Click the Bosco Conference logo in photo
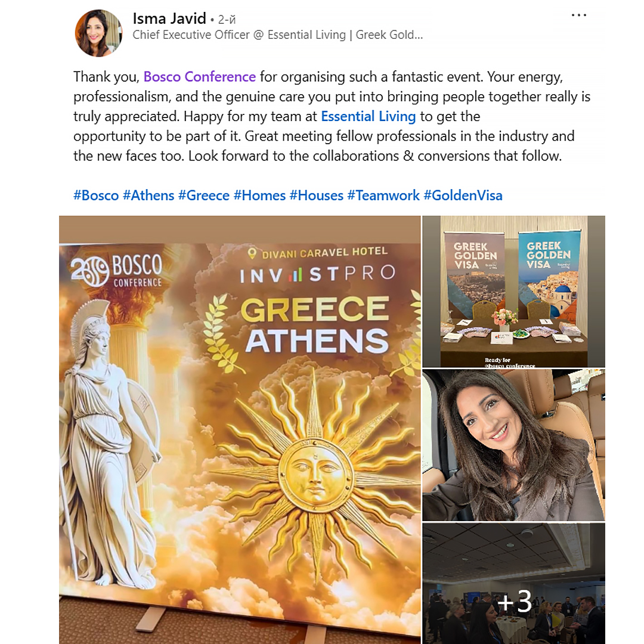Viewport: 644px width, 644px height. 117,270
